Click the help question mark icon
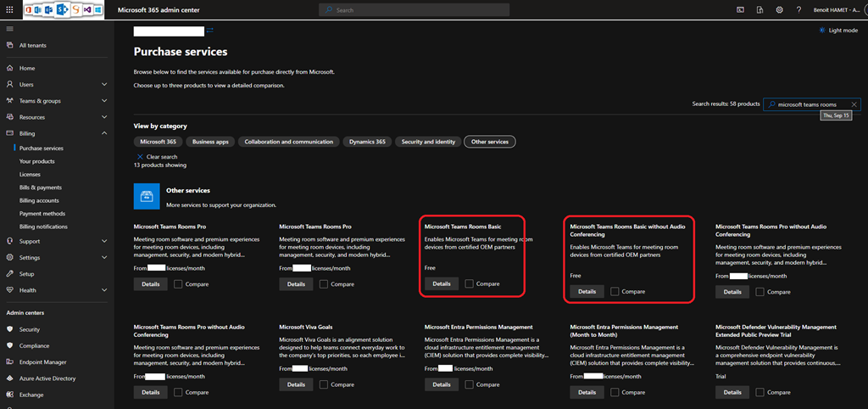 (x=798, y=10)
